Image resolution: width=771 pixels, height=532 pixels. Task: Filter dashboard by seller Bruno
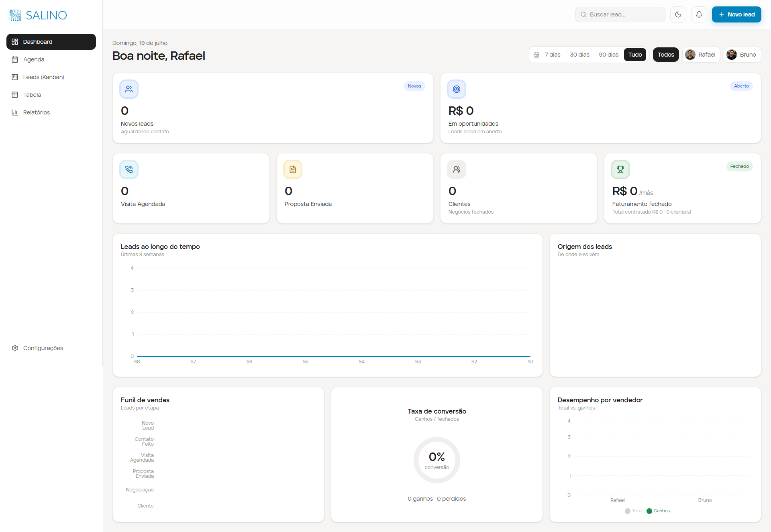[742, 55]
